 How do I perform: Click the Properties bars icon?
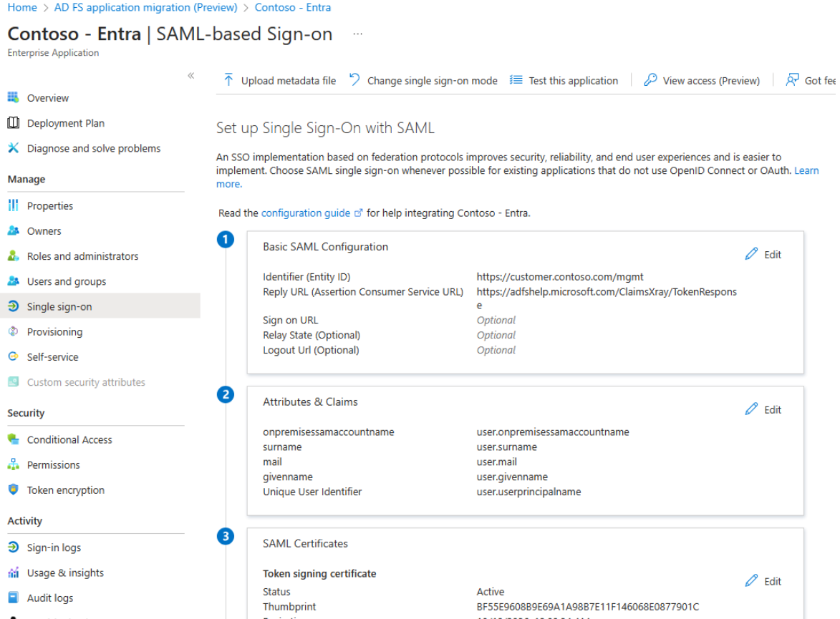click(14, 205)
